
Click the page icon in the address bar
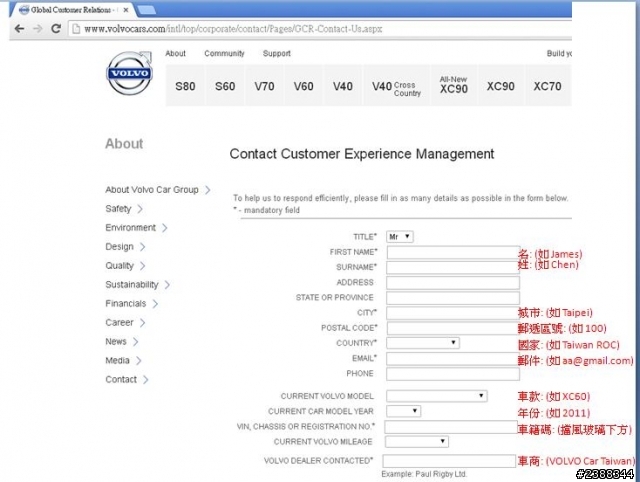pos(76,29)
